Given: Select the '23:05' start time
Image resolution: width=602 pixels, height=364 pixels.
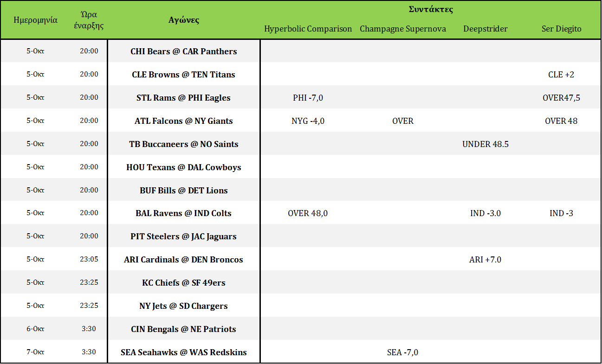Looking at the screenshot, I should pyautogui.click(x=89, y=259).
